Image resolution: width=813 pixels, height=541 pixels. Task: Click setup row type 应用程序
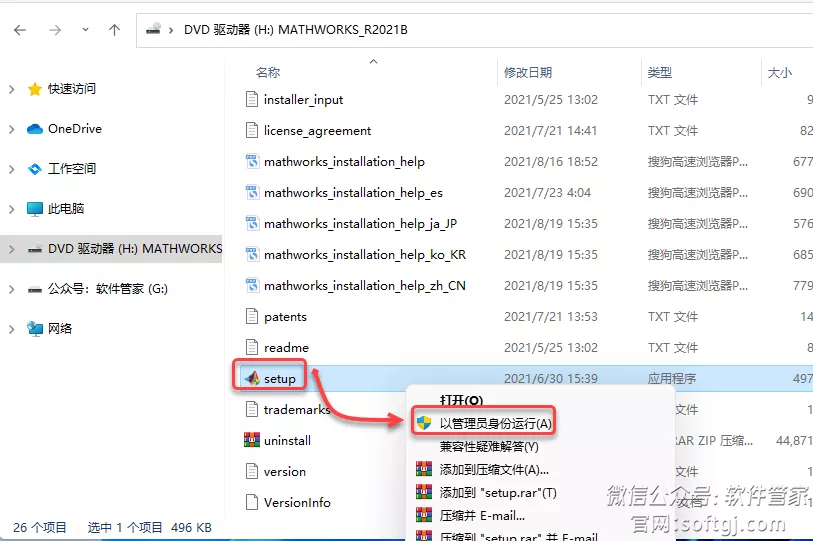coord(671,379)
